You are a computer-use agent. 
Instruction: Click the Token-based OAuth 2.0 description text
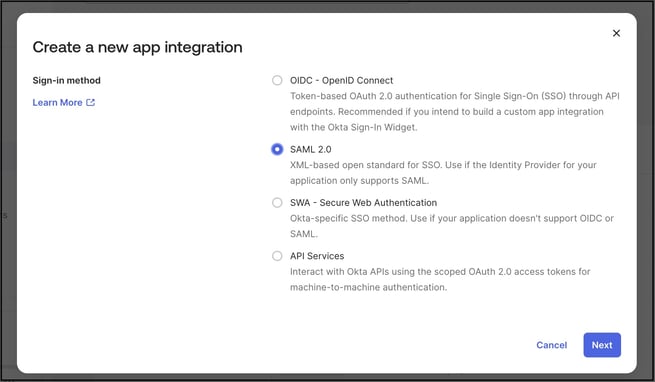454,112
